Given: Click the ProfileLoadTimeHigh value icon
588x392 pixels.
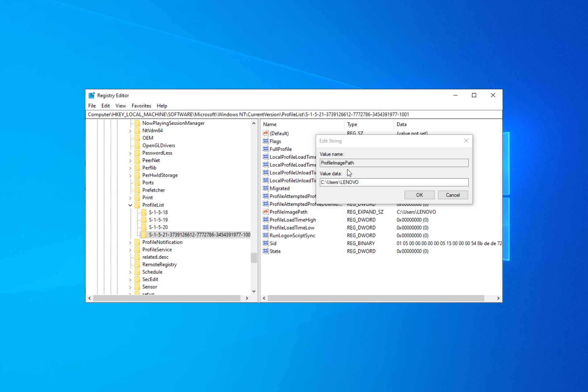Looking at the screenshot, I should tap(266, 220).
